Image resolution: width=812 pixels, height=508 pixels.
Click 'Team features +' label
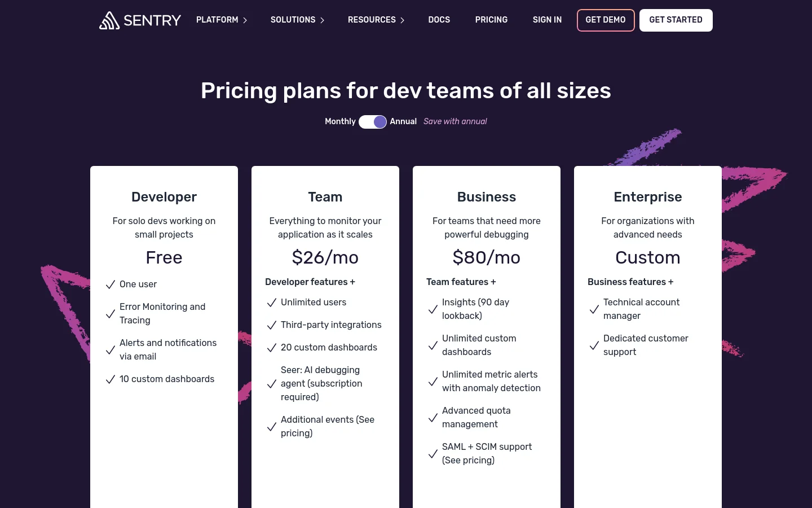click(461, 282)
